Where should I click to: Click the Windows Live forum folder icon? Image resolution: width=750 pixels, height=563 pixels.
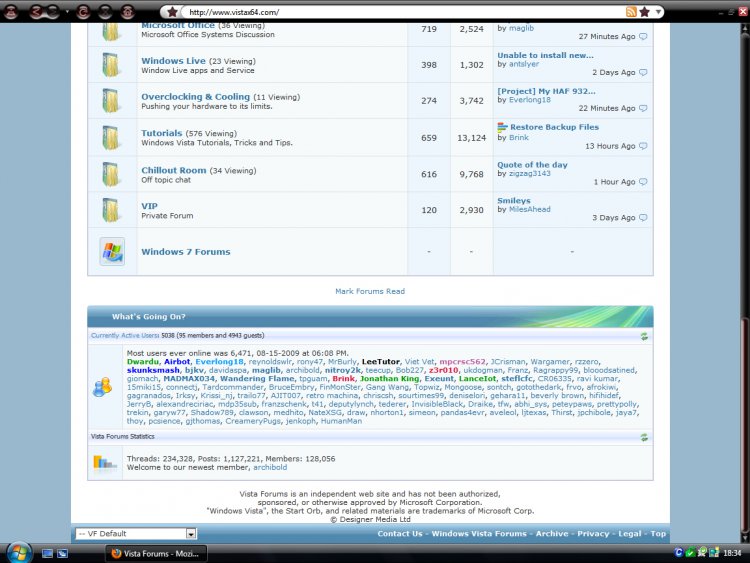[x=111, y=65]
